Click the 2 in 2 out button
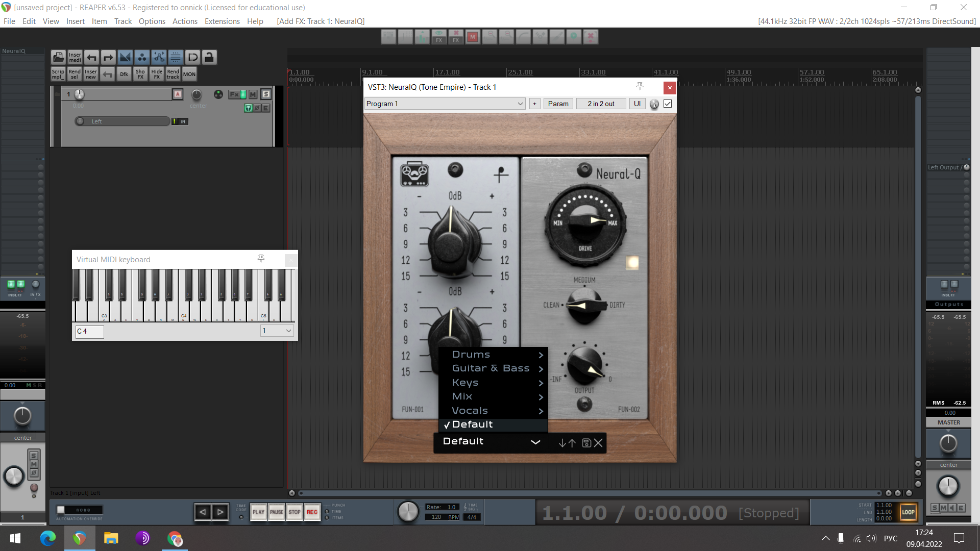The width and height of the screenshot is (980, 551). click(x=601, y=104)
